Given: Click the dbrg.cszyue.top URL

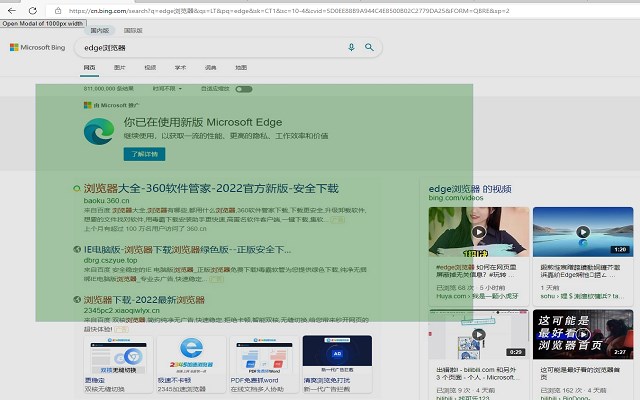Looking at the screenshot, I should [110, 260].
